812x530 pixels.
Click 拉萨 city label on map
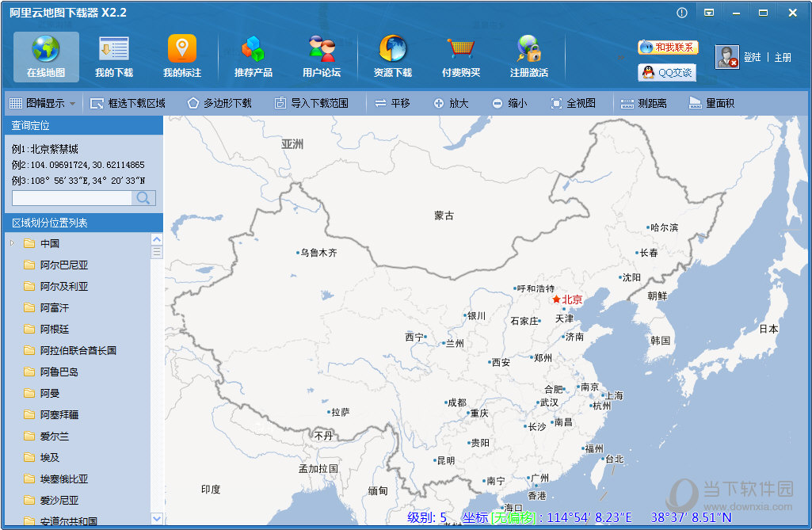coord(340,413)
